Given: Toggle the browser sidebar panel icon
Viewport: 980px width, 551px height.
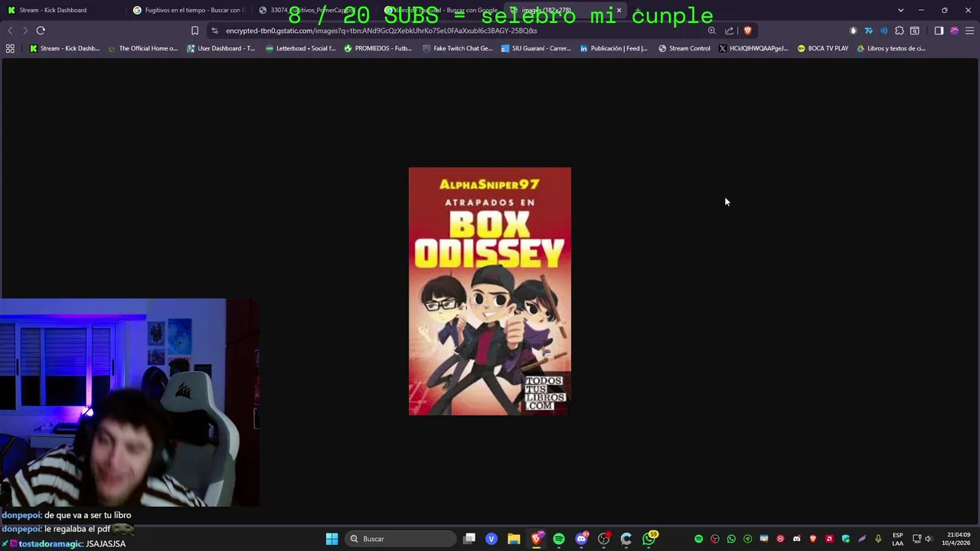Looking at the screenshot, I should pyautogui.click(x=939, y=31).
